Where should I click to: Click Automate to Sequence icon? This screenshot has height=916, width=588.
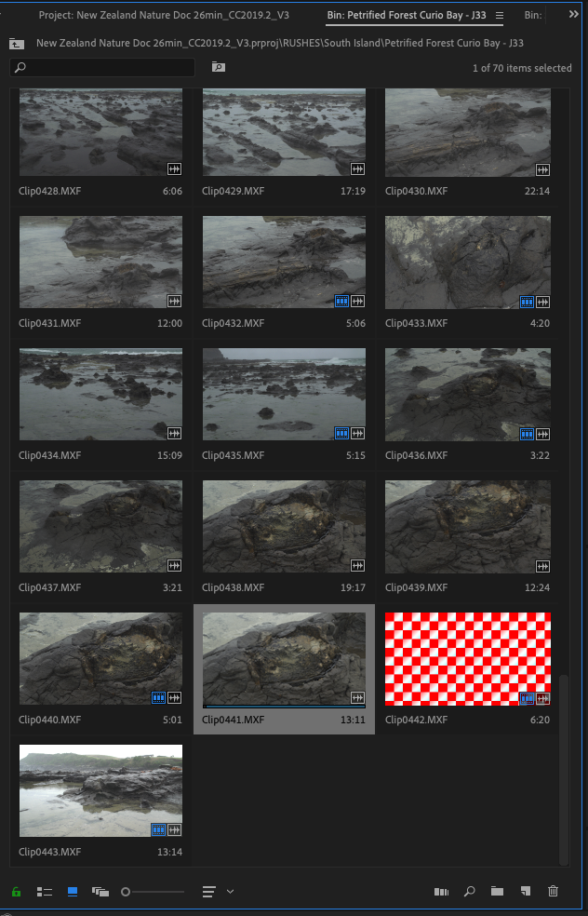click(441, 892)
